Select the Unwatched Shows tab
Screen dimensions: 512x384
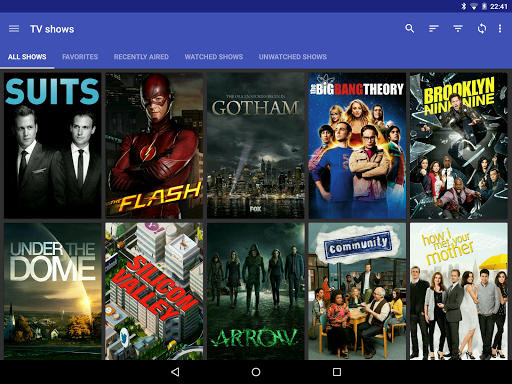point(293,57)
